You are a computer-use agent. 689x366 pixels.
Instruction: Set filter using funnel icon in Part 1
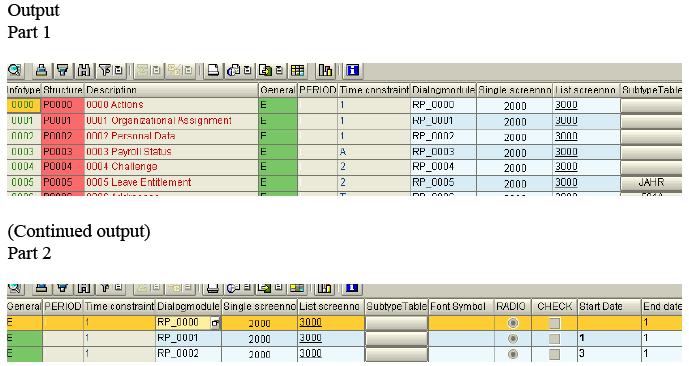tap(105, 70)
